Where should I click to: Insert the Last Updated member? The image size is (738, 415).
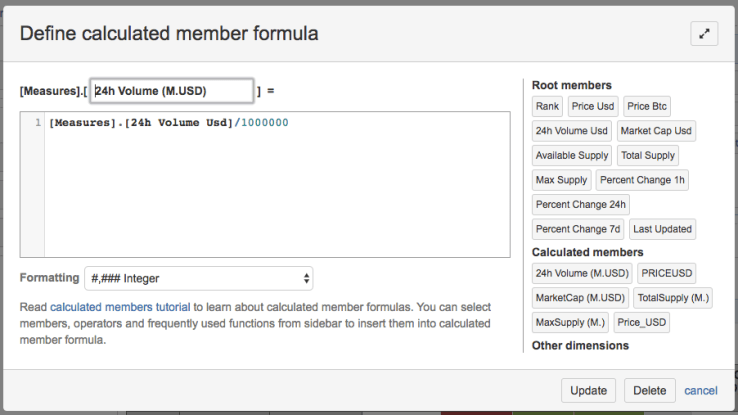(x=662, y=229)
